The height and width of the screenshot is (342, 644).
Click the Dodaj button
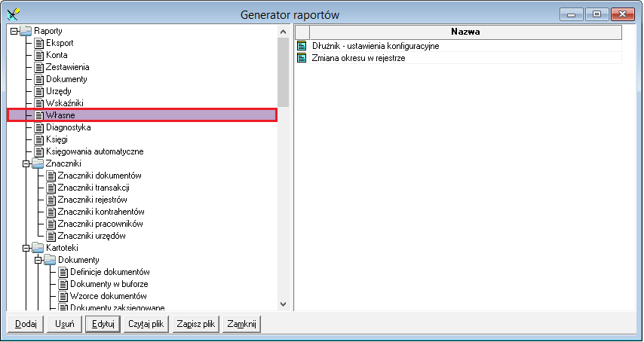(26, 324)
